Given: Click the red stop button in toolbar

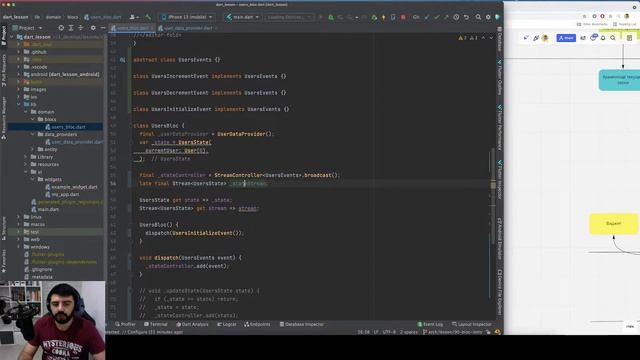Looking at the screenshot, I should coord(403,17).
